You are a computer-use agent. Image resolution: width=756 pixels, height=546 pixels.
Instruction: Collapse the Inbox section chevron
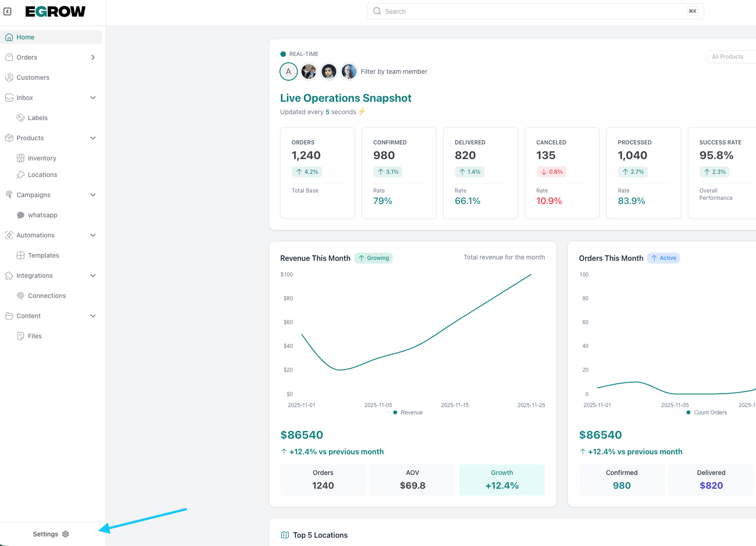pos(93,98)
